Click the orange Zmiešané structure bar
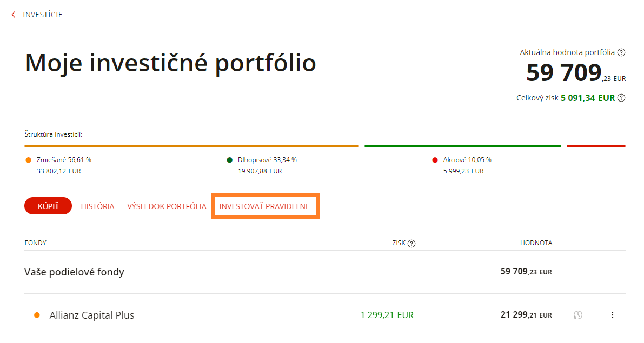 [x=191, y=146]
